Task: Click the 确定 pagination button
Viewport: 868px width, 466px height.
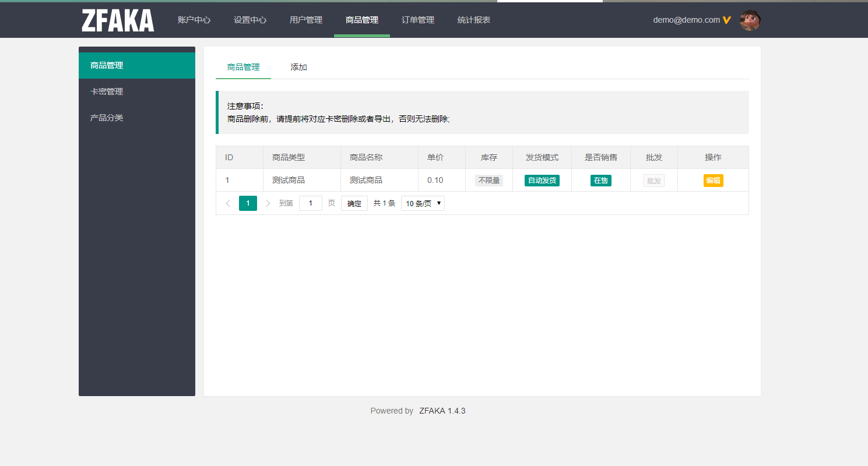Action: (x=354, y=203)
